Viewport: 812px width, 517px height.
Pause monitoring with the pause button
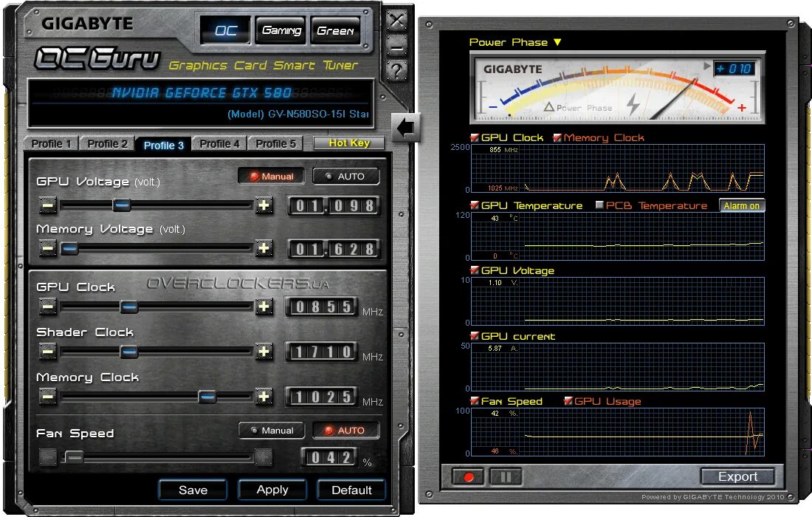coord(506,476)
